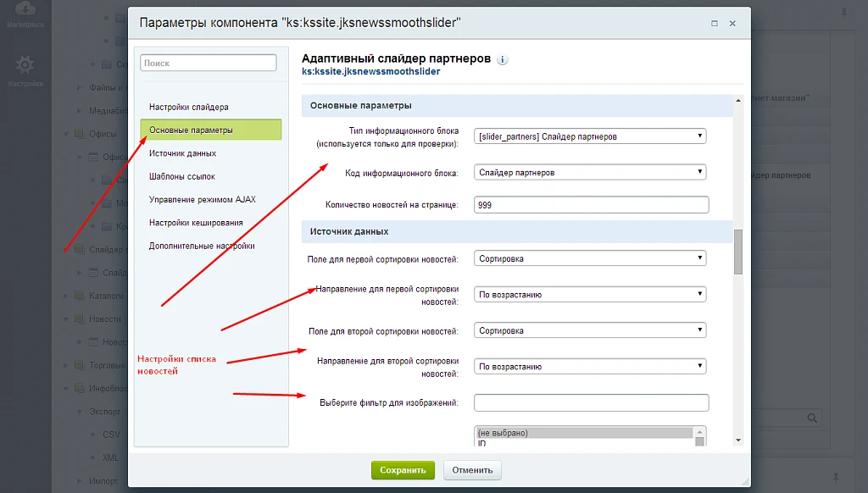Maximize the component parameters dialog

[x=714, y=23]
